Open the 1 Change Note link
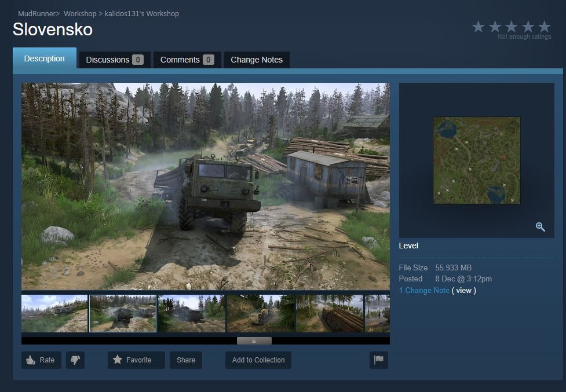This screenshot has height=392, width=566. [x=424, y=291]
